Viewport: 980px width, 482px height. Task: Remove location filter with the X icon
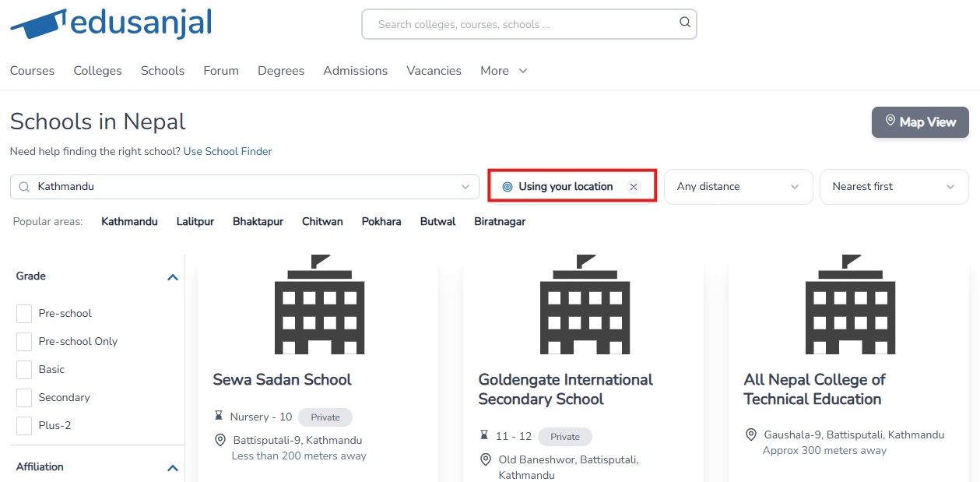pyautogui.click(x=634, y=187)
